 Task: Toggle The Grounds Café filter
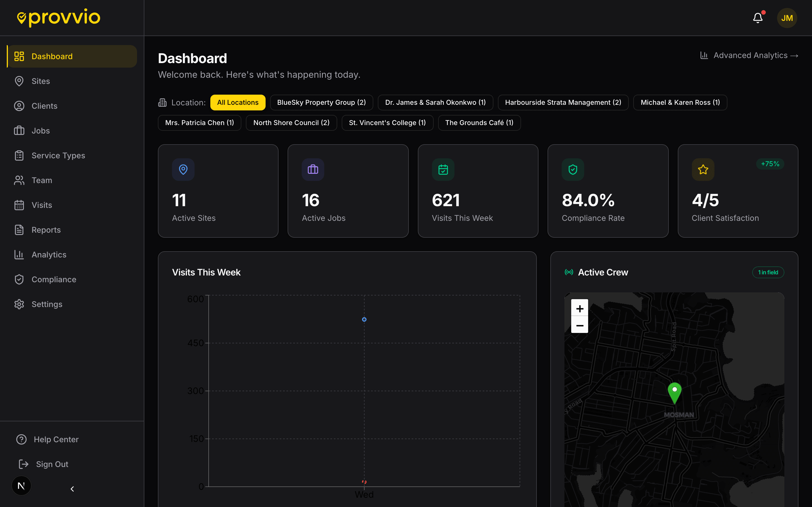coord(479,123)
